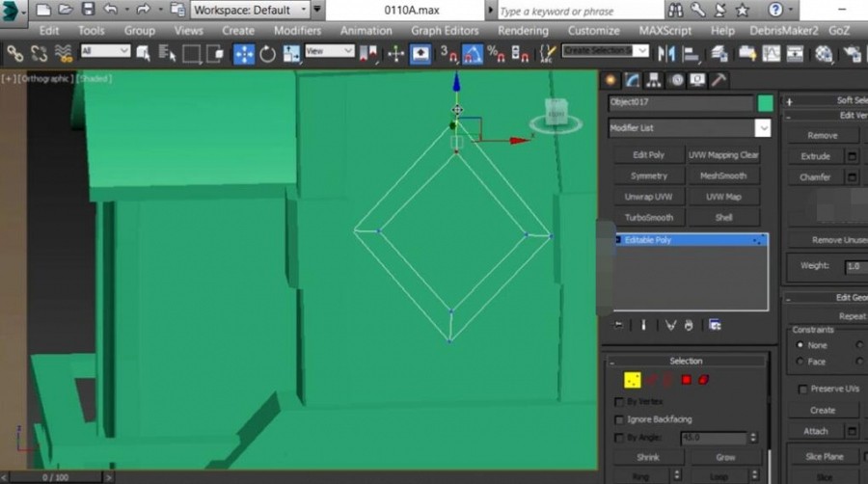The width and height of the screenshot is (868, 484).
Task: Click the Redo arrow icon
Action: pyautogui.click(x=143, y=10)
